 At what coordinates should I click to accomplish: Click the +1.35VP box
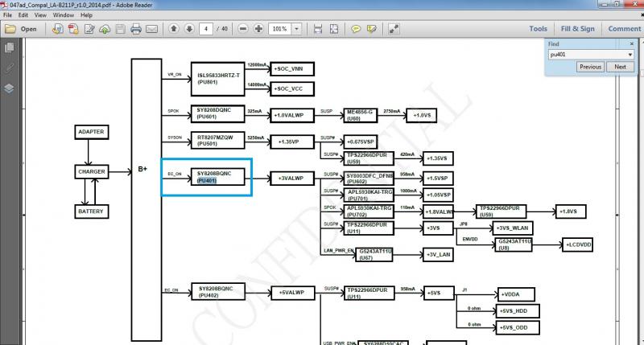(x=292, y=142)
